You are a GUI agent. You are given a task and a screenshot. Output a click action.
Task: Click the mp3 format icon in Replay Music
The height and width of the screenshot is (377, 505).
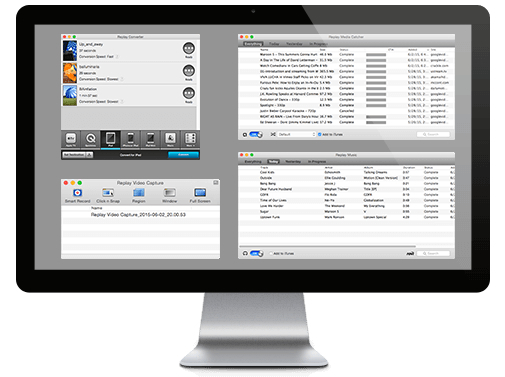click(410, 254)
